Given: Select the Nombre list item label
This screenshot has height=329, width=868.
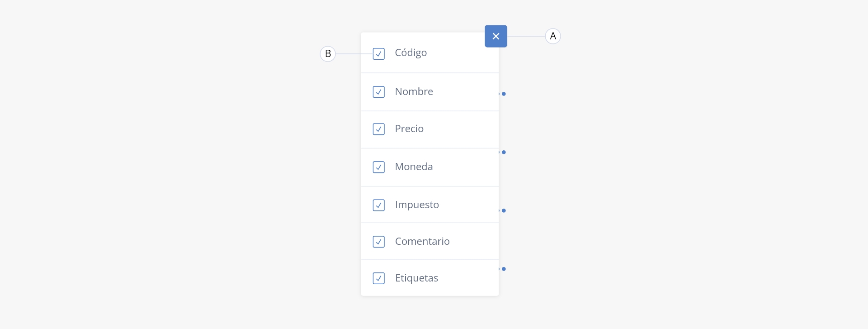Looking at the screenshot, I should (x=414, y=91).
